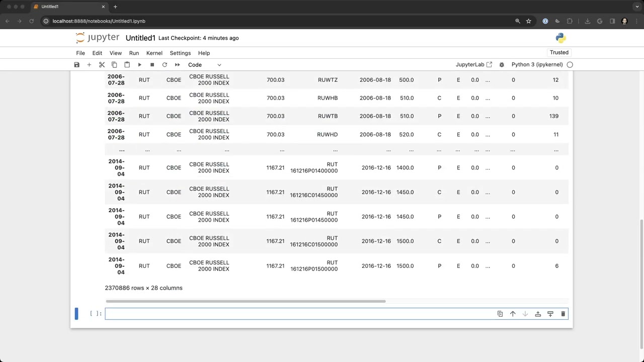Image resolution: width=644 pixels, height=362 pixels.
Task: Run the selected cell with the play icon
Action: 139,65
